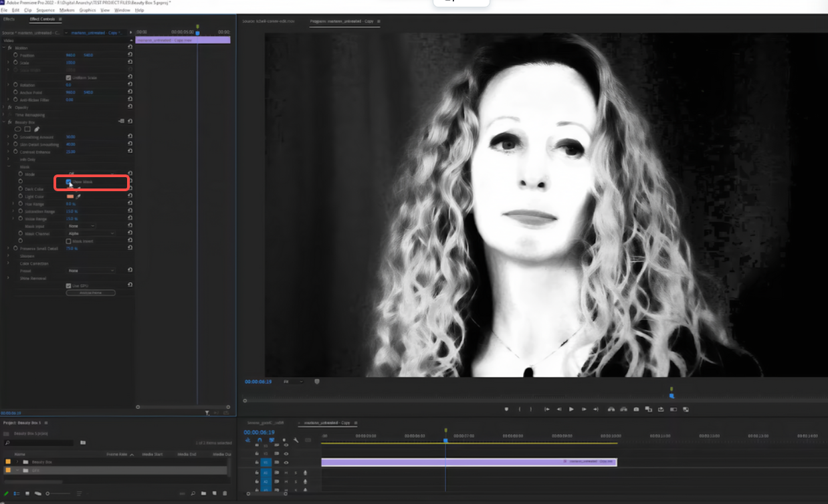Click Mark In button in Program monitor
The image size is (828, 504).
point(520,409)
